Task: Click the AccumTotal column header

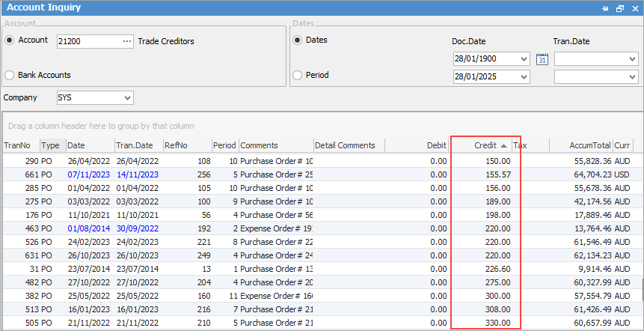Action: [580, 145]
